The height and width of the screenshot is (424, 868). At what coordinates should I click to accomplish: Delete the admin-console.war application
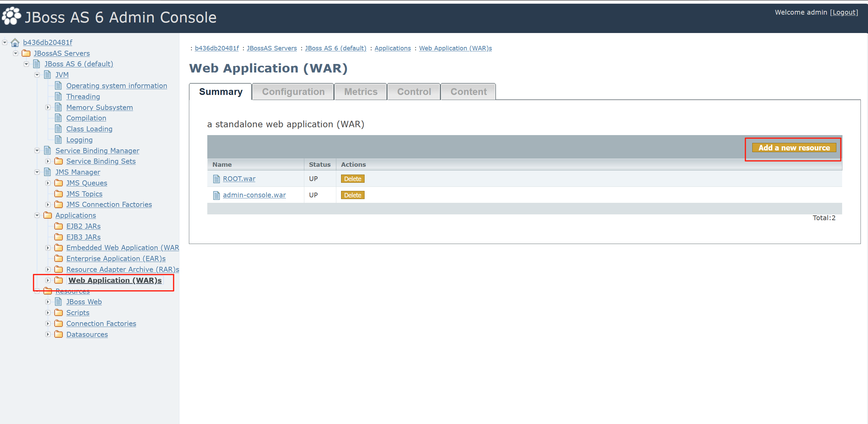(x=353, y=195)
